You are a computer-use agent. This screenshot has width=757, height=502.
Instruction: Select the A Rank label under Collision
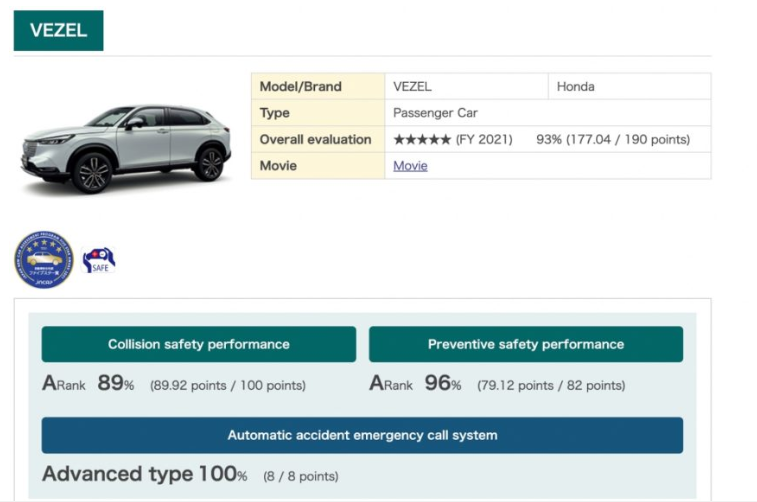(64, 383)
